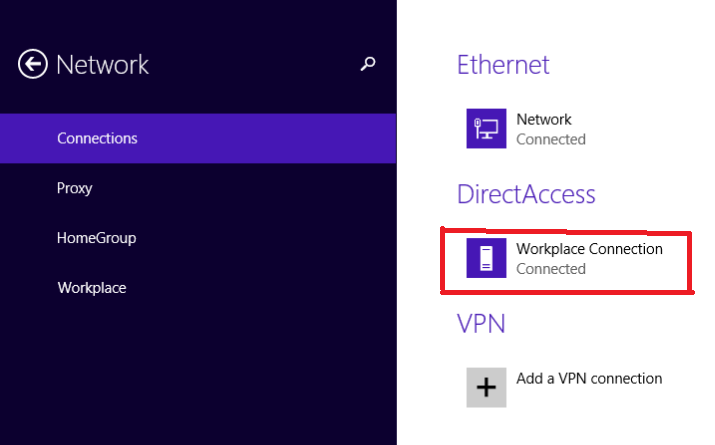The image size is (715, 445).
Task: Click the VPN heading
Action: [x=481, y=324]
